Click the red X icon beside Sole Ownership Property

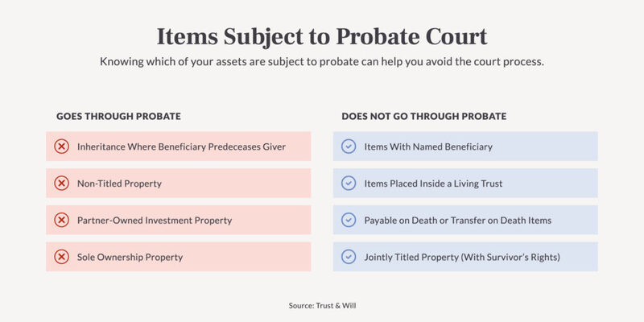coord(62,257)
